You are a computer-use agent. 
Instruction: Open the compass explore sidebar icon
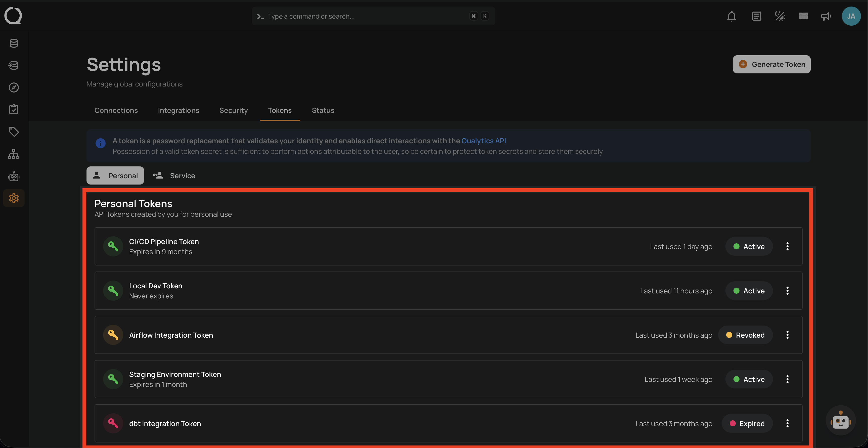14,87
